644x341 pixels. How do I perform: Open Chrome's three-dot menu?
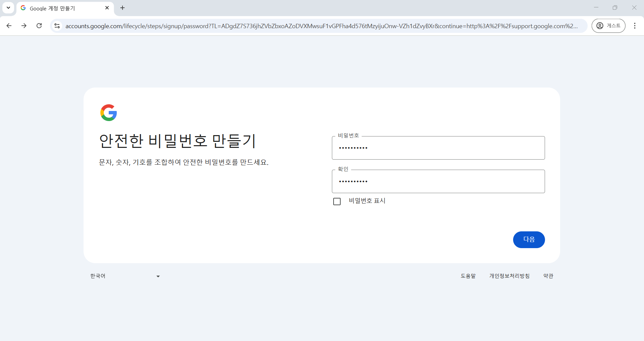pos(635,25)
